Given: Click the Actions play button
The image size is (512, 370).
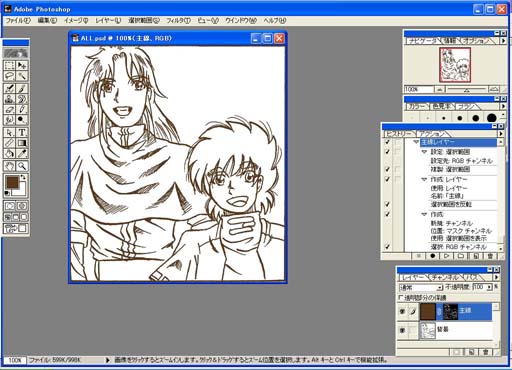Looking at the screenshot, I should pyautogui.click(x=447, y=256).
